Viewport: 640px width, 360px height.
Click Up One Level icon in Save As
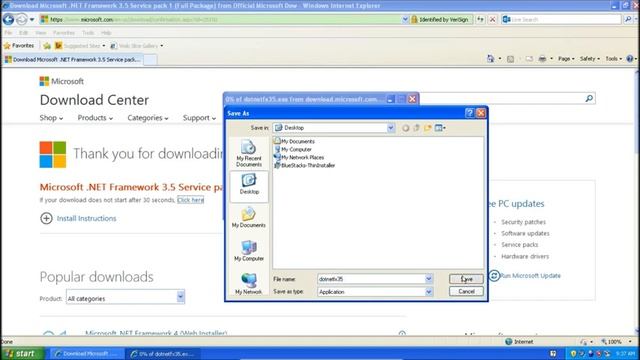tap(416, 128)
